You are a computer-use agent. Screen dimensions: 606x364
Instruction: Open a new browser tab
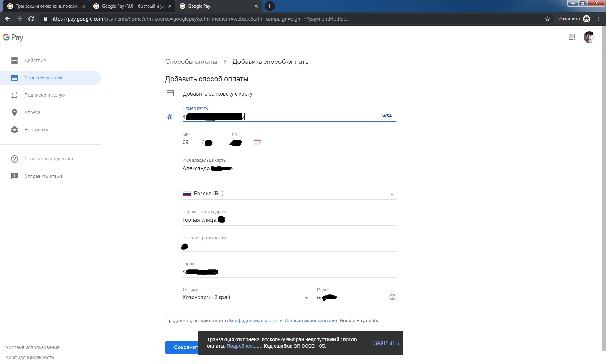(269, 6)
